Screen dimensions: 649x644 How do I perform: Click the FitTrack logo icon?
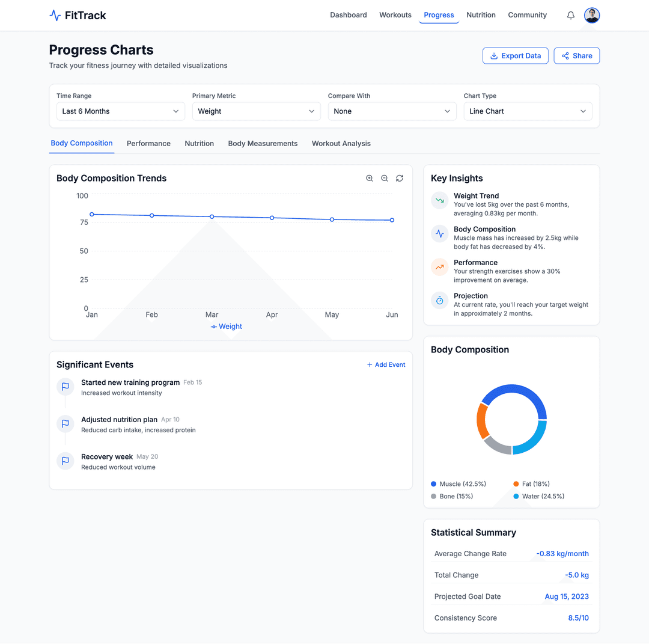click(x=55, y=16)
